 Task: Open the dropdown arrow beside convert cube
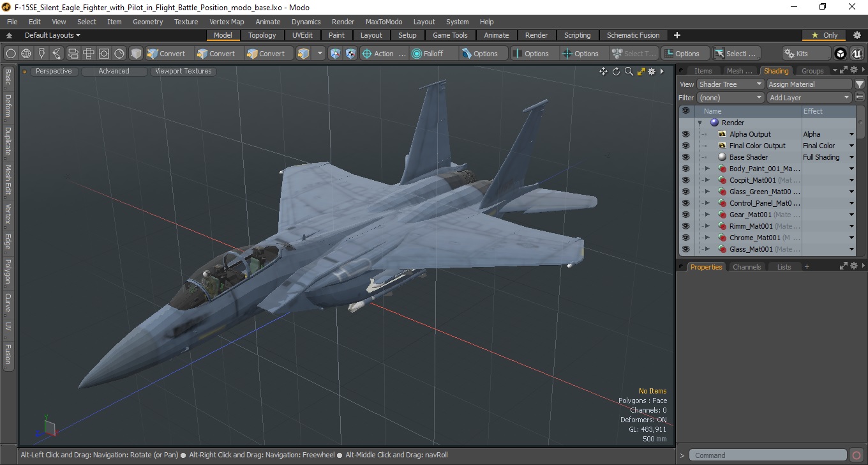pos(320,54)
